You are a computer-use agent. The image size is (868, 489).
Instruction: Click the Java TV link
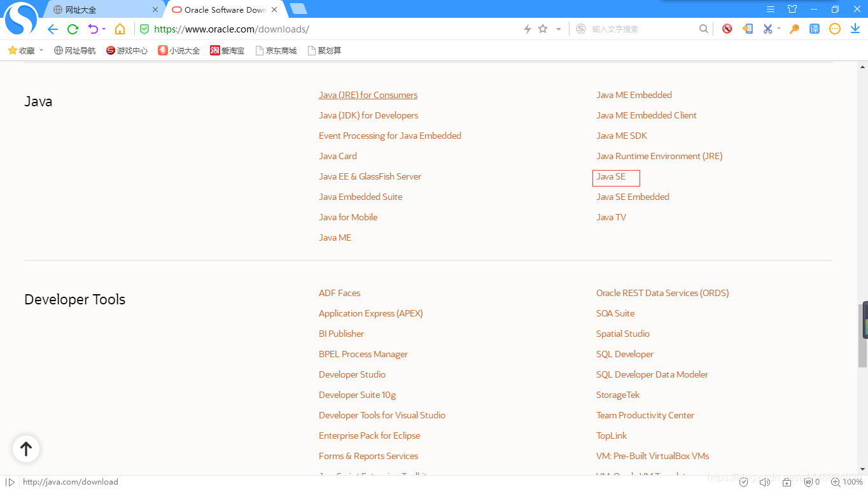point(611,217)
